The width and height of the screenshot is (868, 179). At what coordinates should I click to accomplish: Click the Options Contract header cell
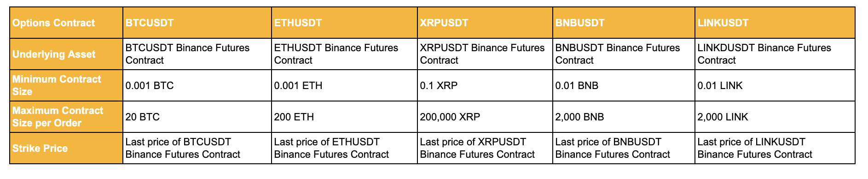click(66, 23)
